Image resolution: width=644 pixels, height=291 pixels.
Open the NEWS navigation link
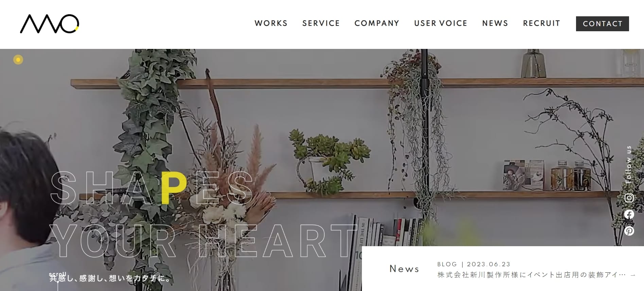coord(495,23)
